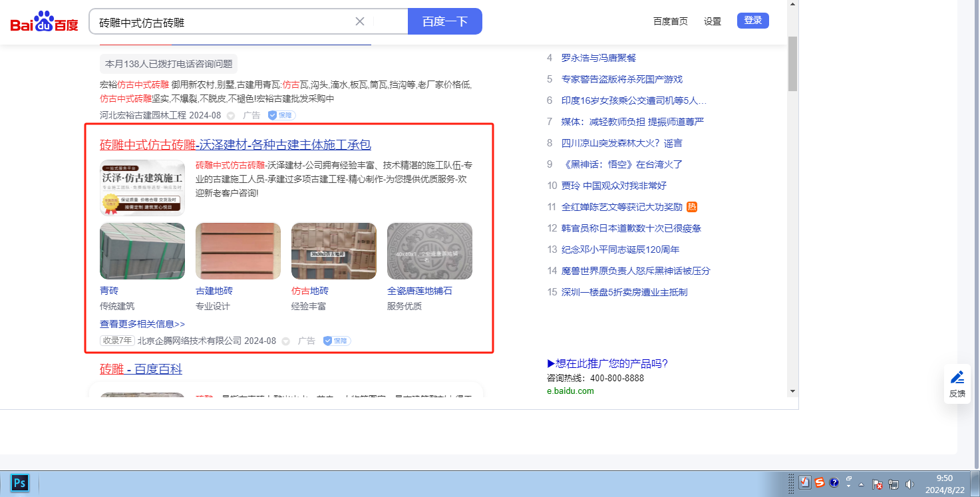Click the 青砖 grey brick thumbnail

(142, 251)
